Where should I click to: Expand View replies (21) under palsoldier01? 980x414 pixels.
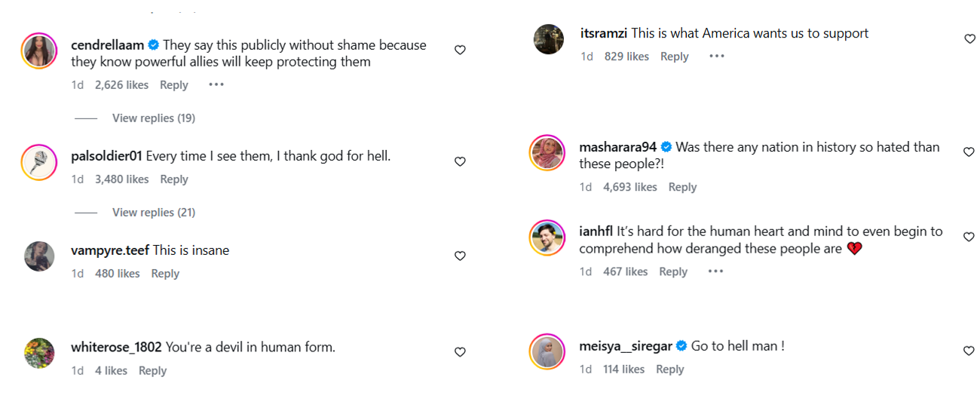click(x=154, y=213)
